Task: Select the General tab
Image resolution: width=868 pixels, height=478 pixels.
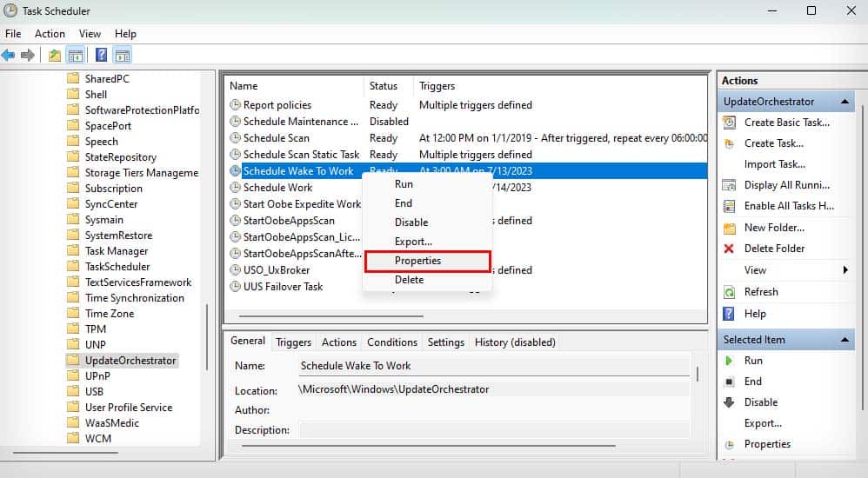Action: pyautogui.click(x=248, y=341)
